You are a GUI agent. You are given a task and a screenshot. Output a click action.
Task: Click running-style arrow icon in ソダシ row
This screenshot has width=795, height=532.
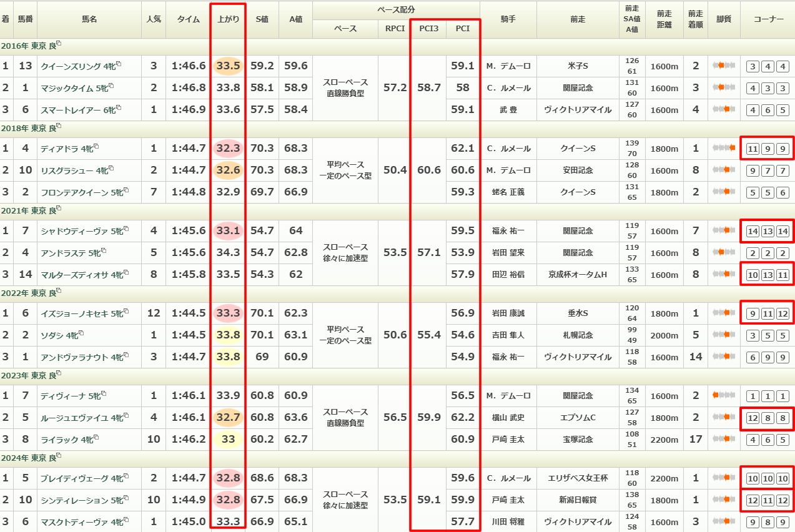[724, 335]
